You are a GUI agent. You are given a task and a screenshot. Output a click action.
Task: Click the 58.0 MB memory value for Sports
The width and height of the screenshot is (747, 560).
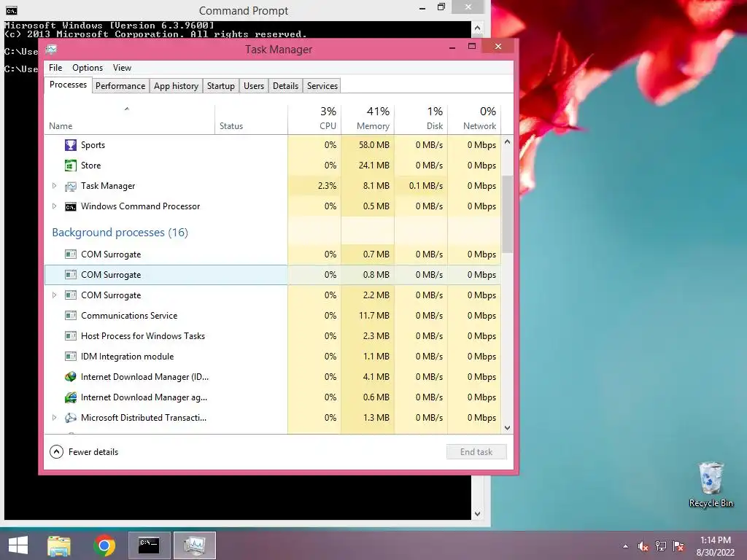pyautogui.click(x=374, y=145)
